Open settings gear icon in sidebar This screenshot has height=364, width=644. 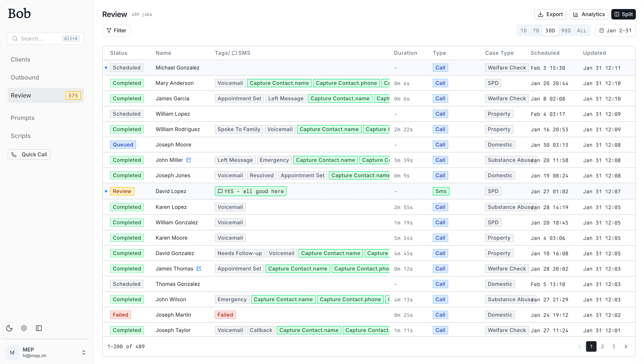(24, 328)
